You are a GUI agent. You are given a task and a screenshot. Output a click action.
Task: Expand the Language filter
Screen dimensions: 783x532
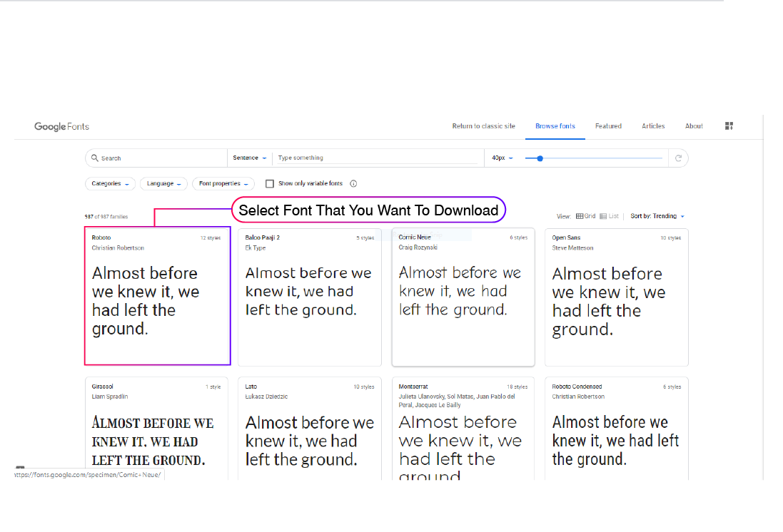point(163,184)
